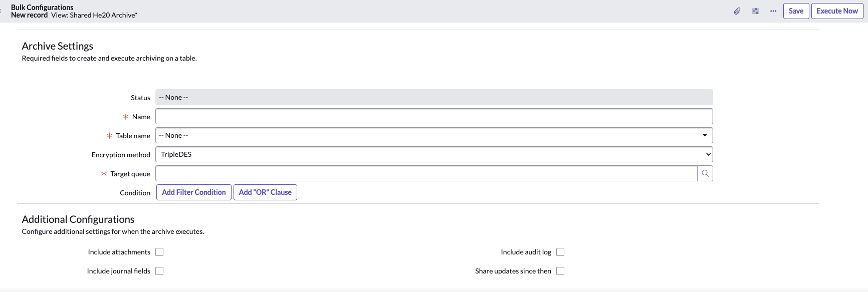The width and height of the screenshot is (868, 292).
Task: Toggle Include journal fields checkbox
Action: point(159,271)
